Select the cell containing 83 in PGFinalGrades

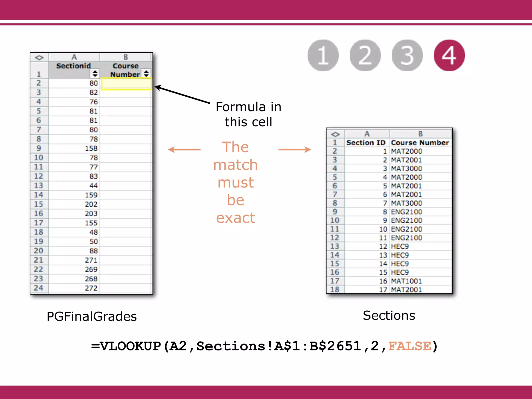74,176
